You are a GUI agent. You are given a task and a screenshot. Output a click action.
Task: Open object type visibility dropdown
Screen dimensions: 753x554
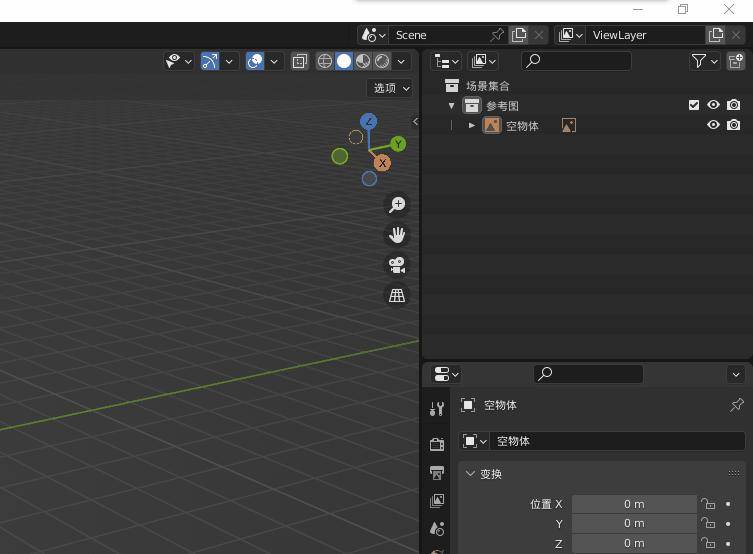coord(179,61)
